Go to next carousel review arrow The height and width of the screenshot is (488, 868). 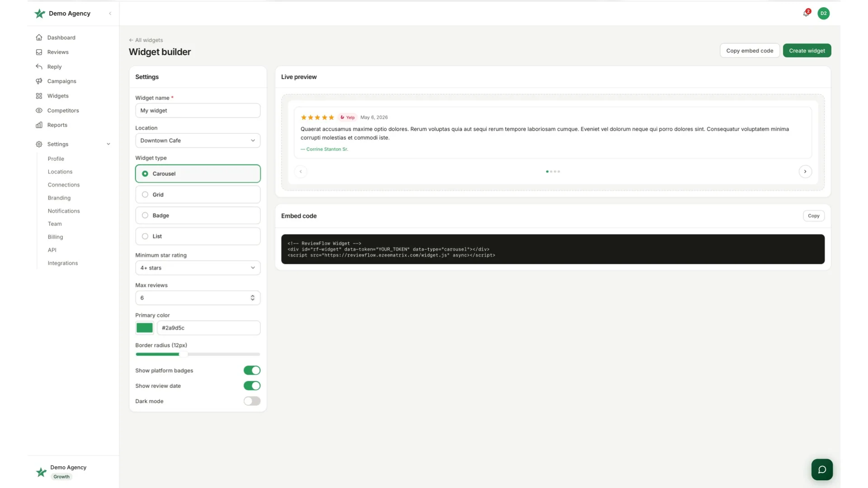pos(805,172)
